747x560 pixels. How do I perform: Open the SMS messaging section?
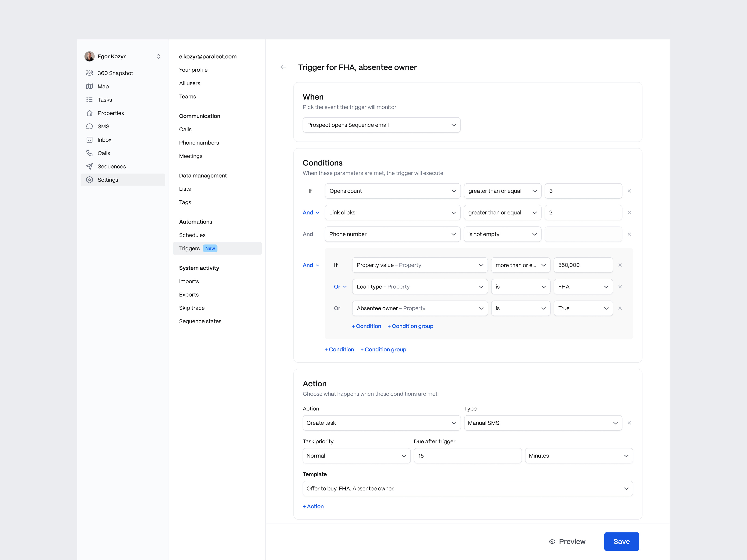point(103,126)
